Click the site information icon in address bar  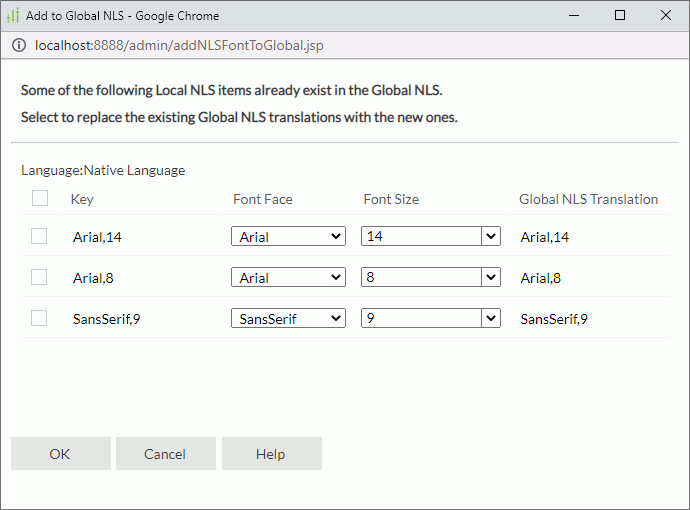(16, 45)
